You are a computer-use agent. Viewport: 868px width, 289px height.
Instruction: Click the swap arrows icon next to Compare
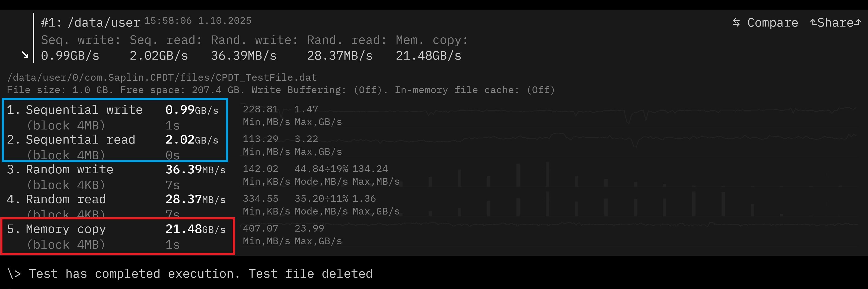tap(736, 22)
